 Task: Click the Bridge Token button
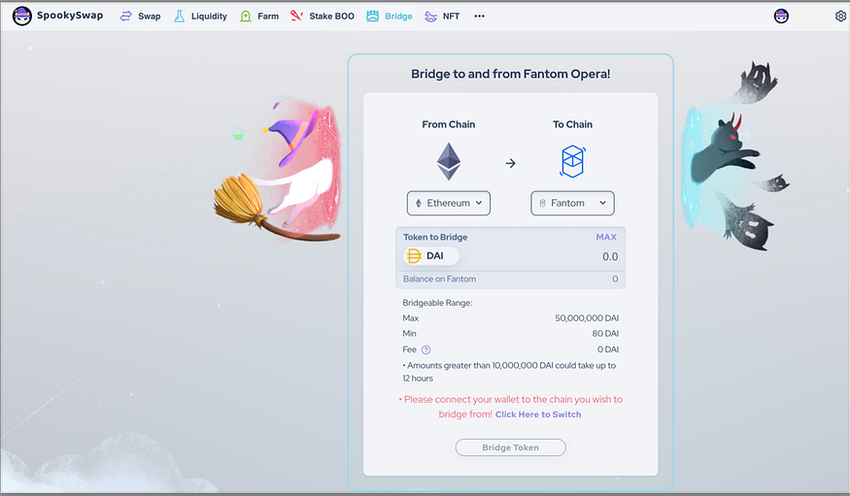point(510,447)
